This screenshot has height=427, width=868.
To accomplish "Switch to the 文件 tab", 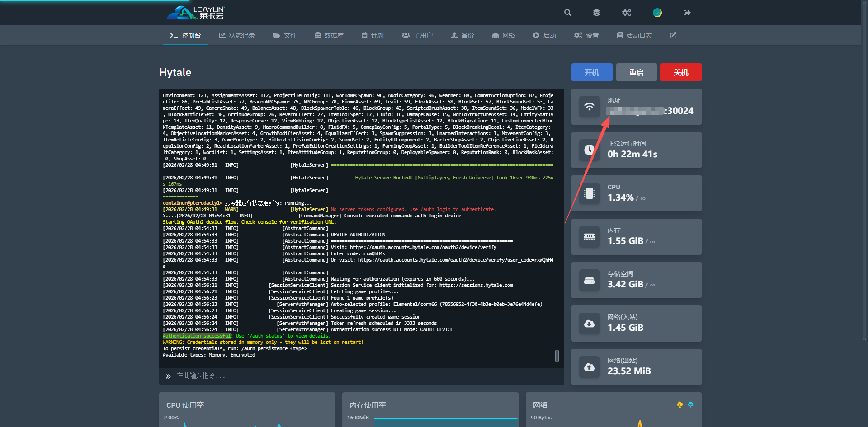I will click(285, 35).
